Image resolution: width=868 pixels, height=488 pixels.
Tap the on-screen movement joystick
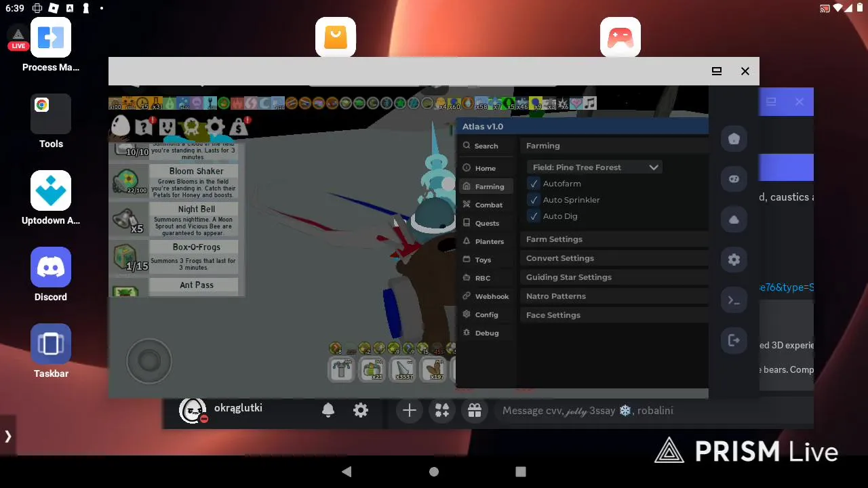pos(149,361)
